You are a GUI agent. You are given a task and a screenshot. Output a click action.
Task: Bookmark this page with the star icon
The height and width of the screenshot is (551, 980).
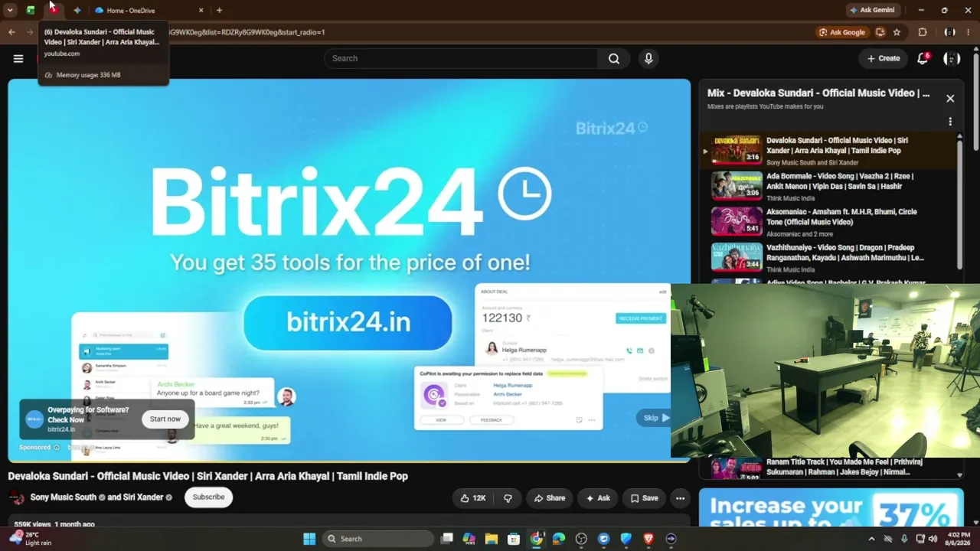[897, 32]
